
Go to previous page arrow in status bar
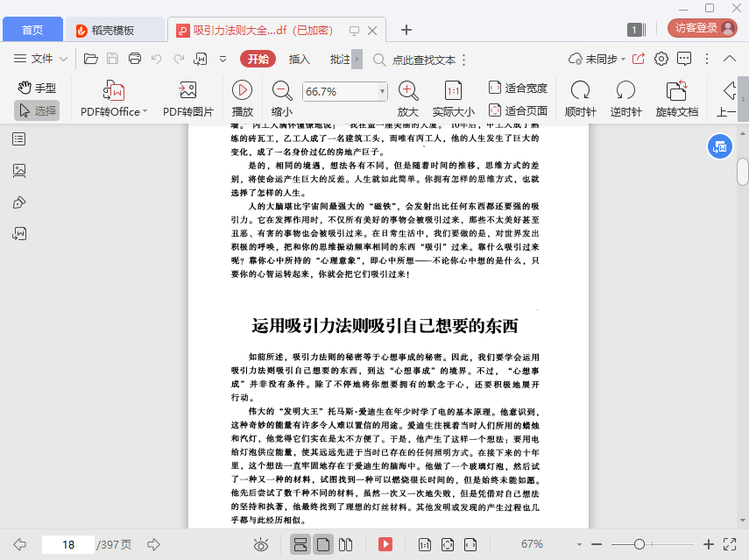(19, 544)
